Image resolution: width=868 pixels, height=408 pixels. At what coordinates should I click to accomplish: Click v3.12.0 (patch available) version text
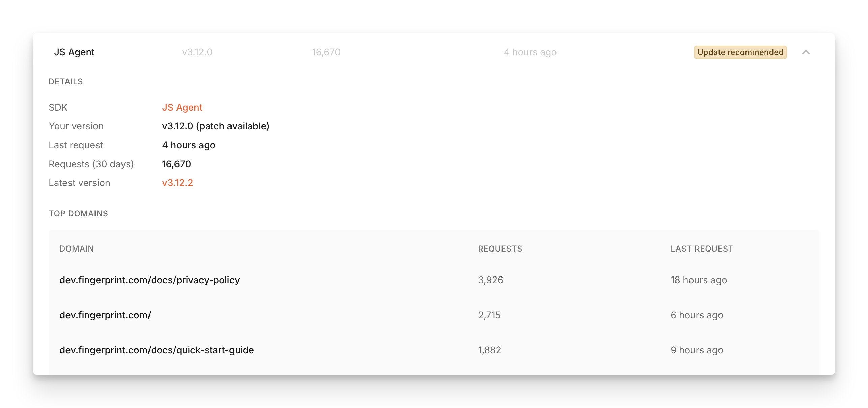(216, 126)
